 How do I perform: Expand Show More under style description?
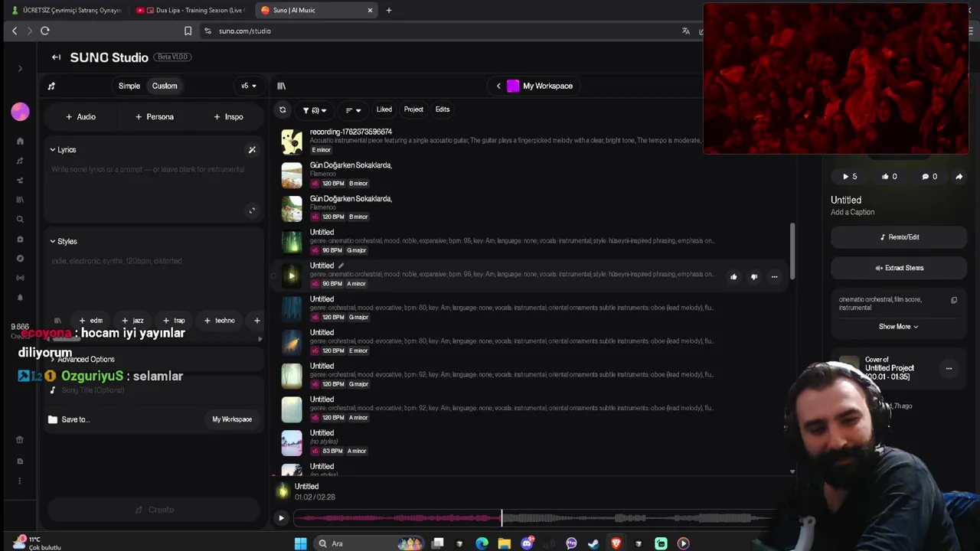(898, 327)
